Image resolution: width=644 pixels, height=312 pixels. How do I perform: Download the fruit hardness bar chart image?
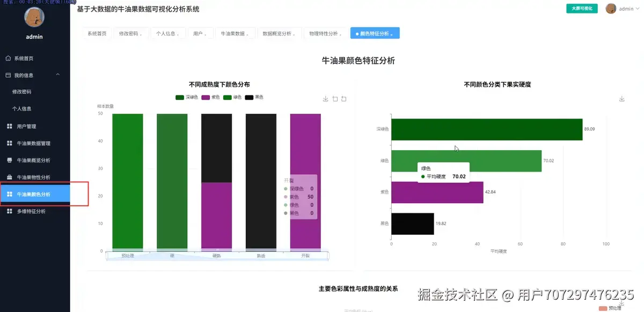(x=622, y=99)
